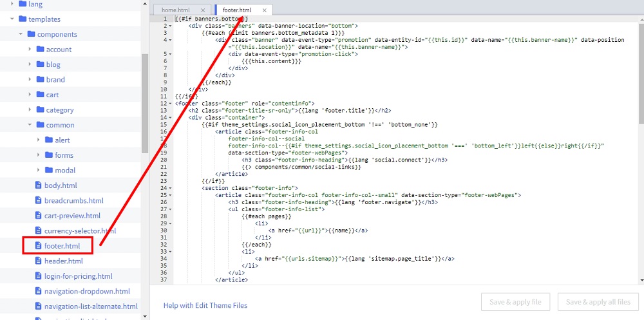This screenshot has width=644, height=320.
Task: Click the cart-preview.html file icon
Action: 39,216
